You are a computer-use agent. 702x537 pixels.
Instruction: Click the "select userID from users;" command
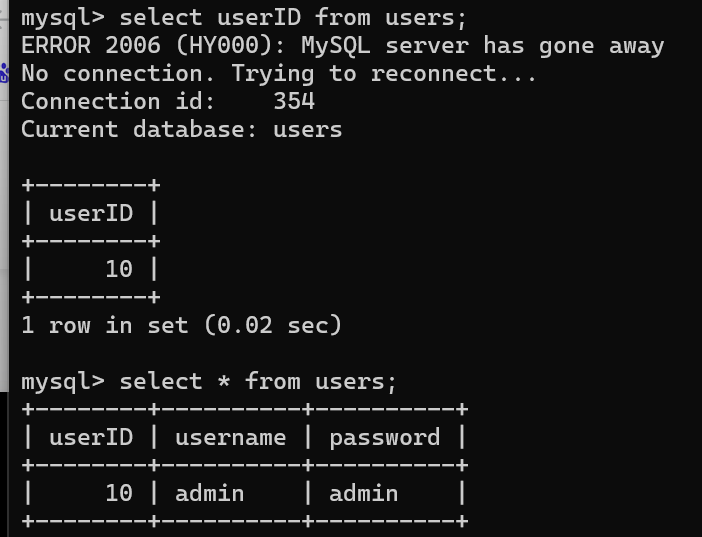coord(293,18)
